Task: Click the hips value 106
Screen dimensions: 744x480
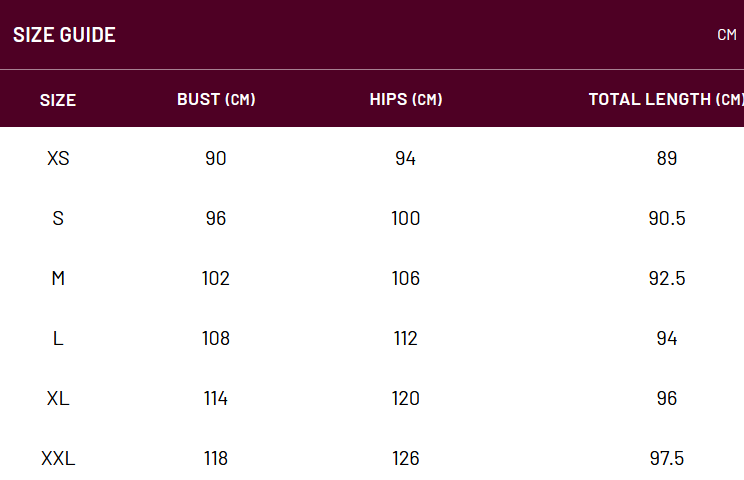Action: coord(406,278)
